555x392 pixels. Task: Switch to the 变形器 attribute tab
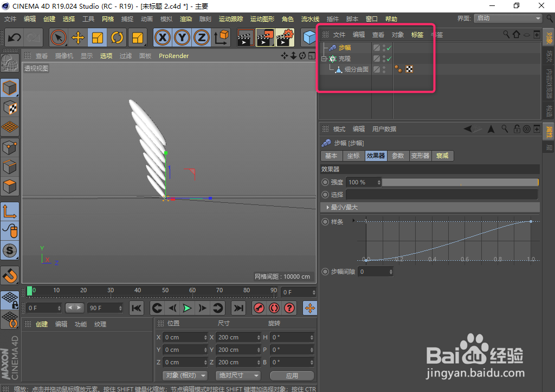point(420,156)
